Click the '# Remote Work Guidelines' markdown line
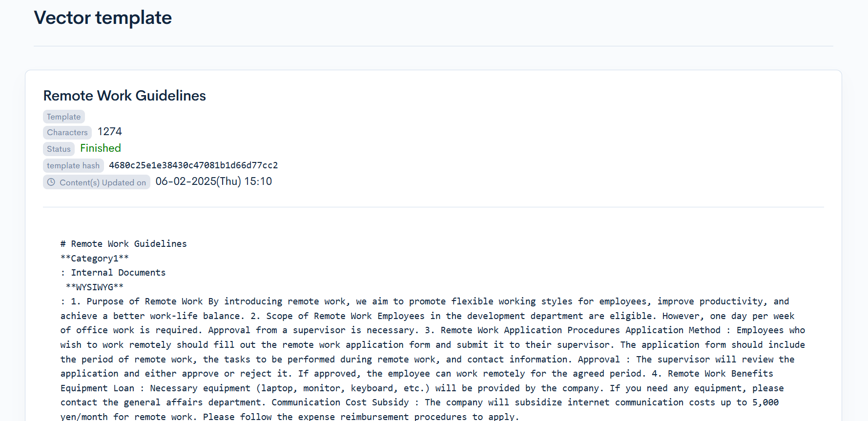Screen dimensions: 868x421 click(x=124, y=243)
